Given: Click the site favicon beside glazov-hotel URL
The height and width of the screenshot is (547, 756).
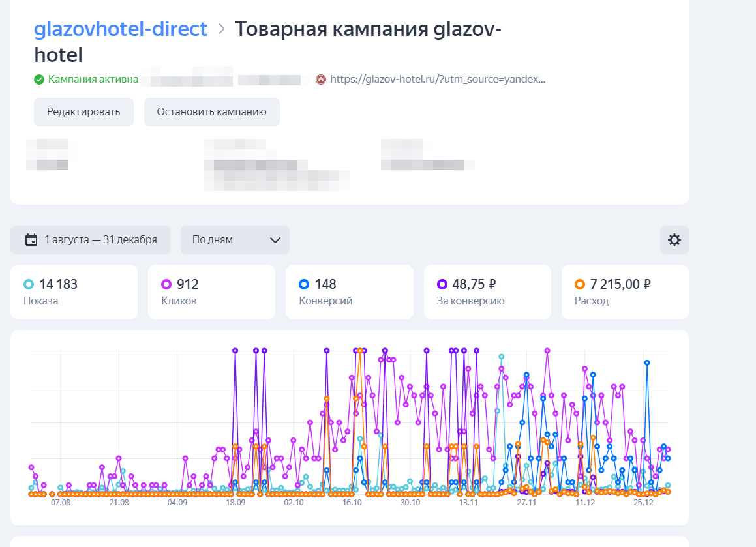Looking at the screenshot, I should coord(321,80).
